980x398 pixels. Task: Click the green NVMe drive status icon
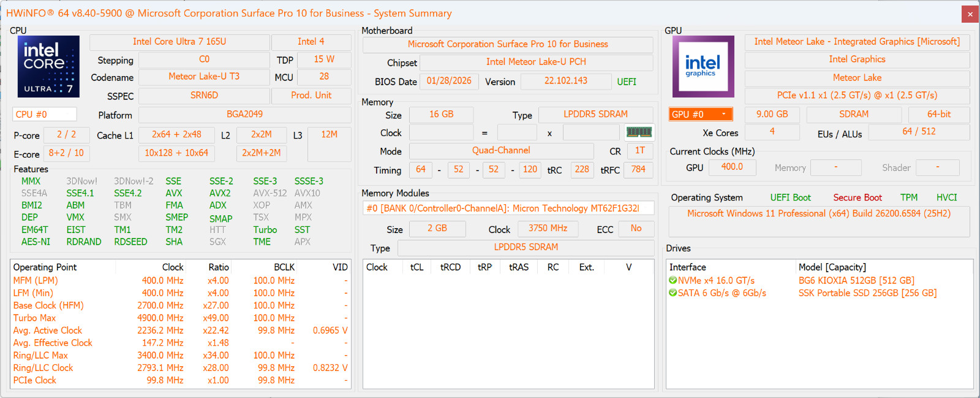(x=673, y=280)
